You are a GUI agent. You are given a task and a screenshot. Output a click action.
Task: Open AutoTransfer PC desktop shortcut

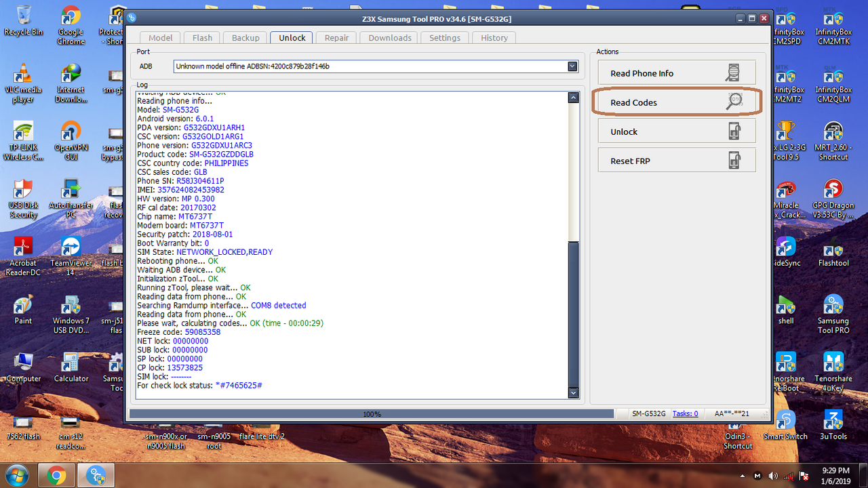pyautogui.click(x=71, y=199)
